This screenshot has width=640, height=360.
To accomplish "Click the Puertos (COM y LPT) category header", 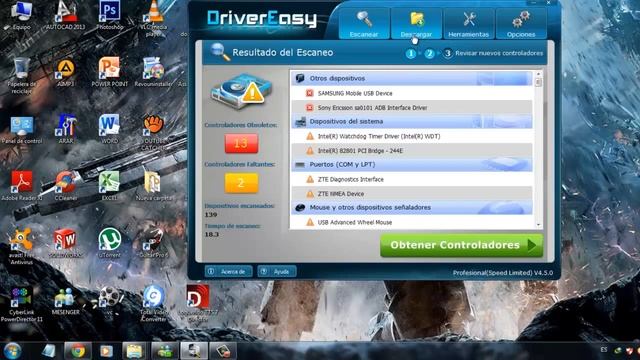I will coord(412,164).
